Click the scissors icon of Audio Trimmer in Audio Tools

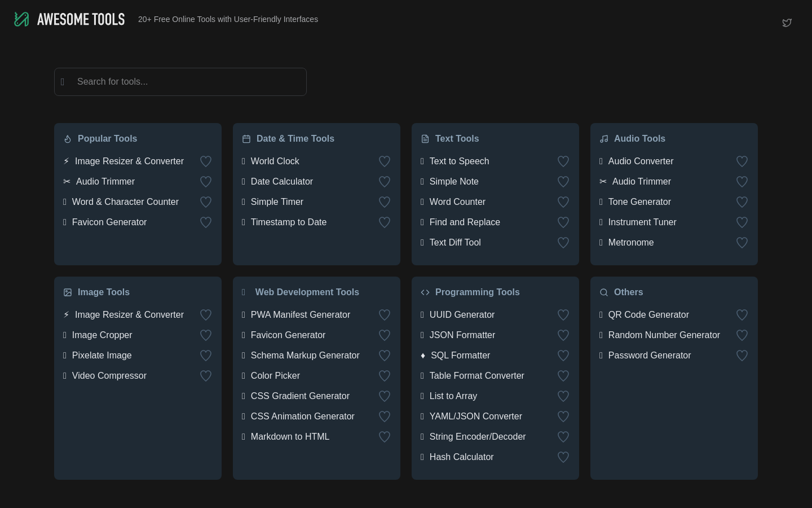(x=603, y=182)
